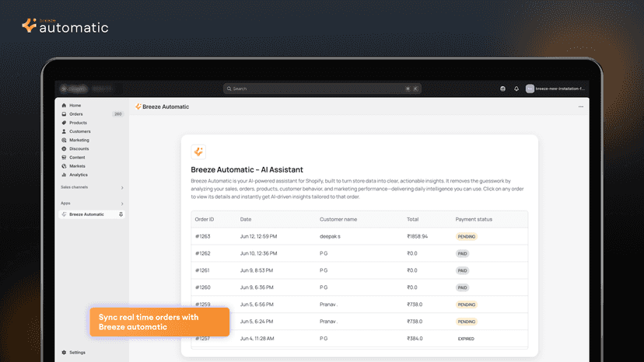Click store name breeze-new-installation
Screen dimensions: 644x362
pos(560,89)
